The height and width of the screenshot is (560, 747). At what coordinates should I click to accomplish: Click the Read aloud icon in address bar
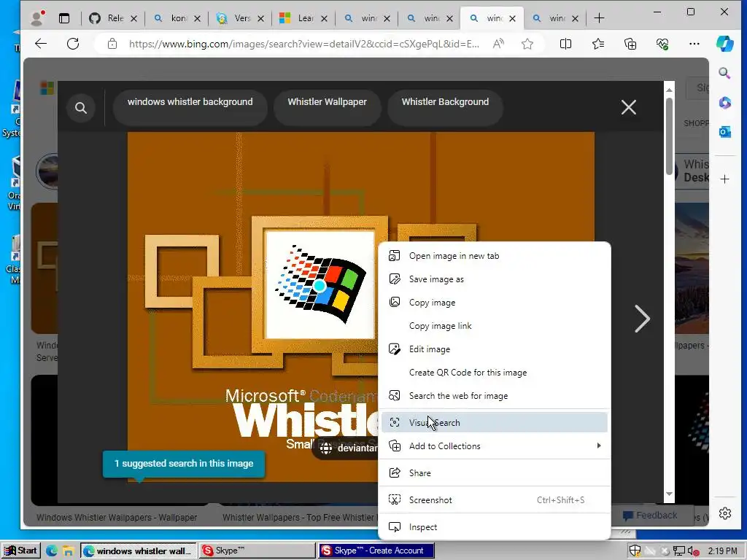pos(498,44)
